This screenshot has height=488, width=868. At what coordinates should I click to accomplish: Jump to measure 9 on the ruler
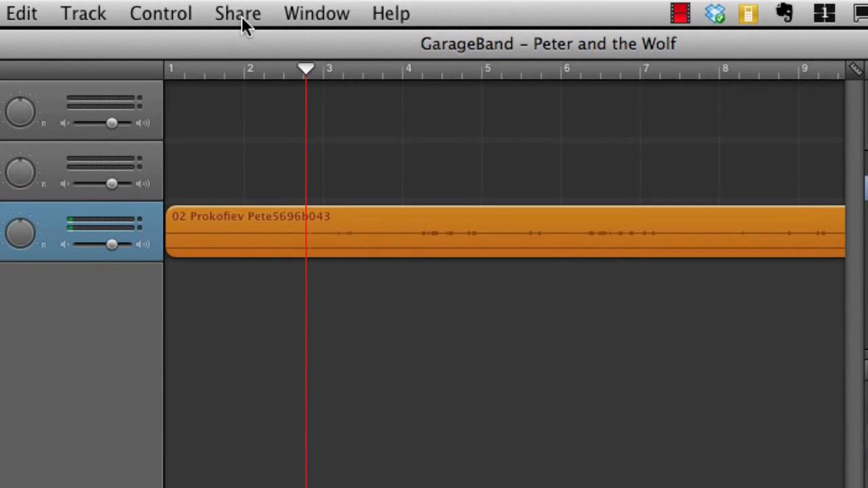click(x=804, y=68)
